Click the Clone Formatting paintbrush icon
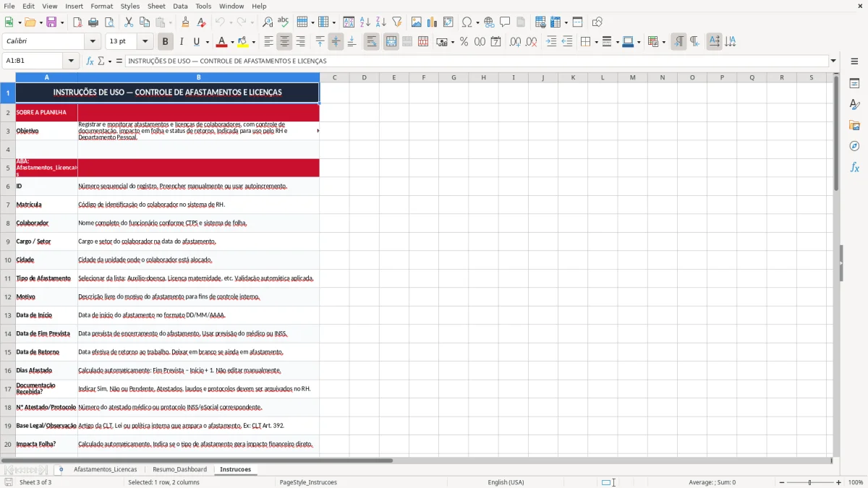Image resolution: width=868 pixels, height=488 pixels. click(x=186, y=22)
